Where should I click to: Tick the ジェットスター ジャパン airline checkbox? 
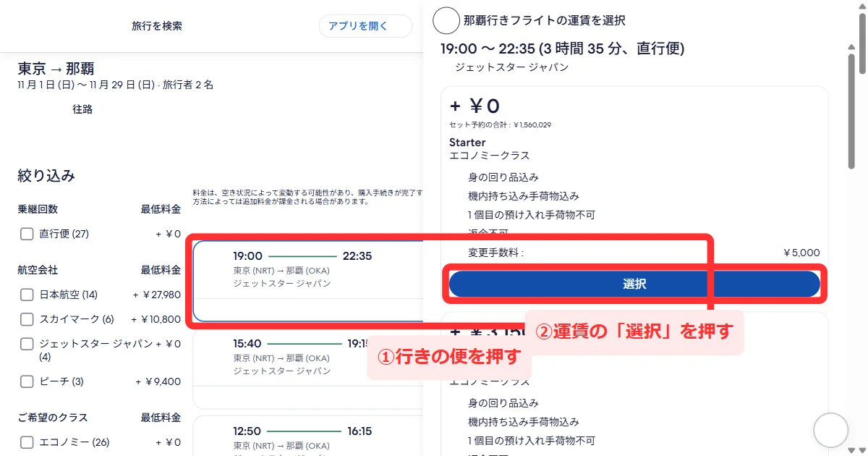coord(27,344)
